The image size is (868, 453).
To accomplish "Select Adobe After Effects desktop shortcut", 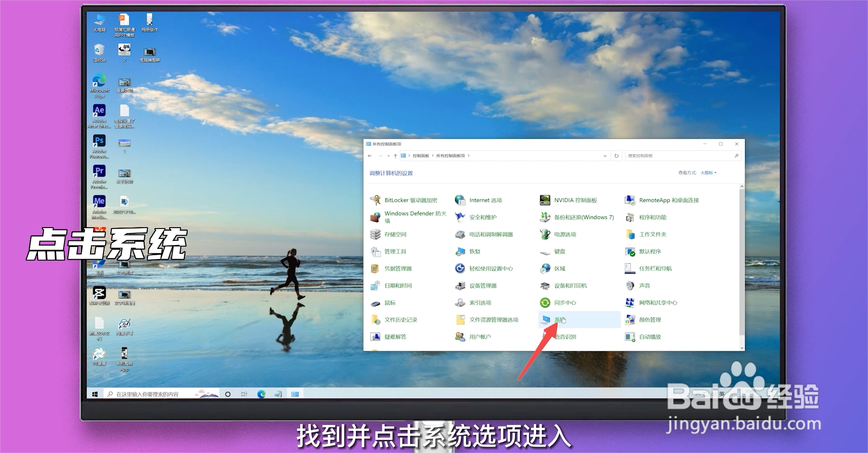I will click(x=99, y=117).
